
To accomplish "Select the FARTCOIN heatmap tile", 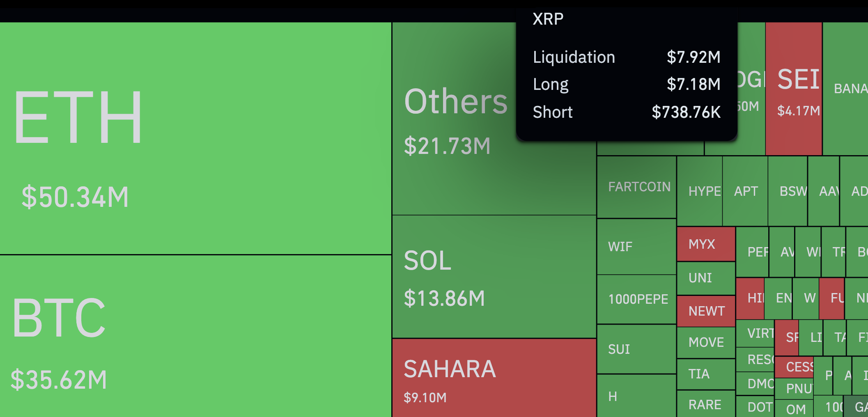I will (636, 187).
